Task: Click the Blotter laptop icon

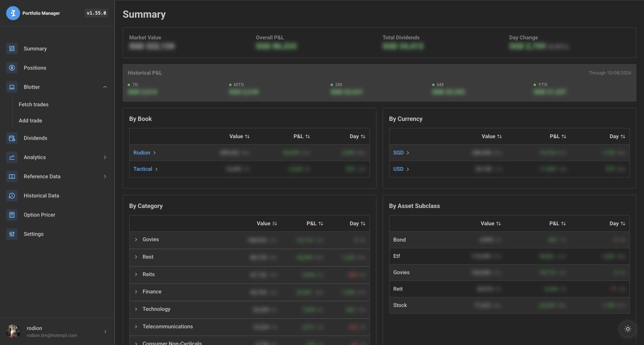Action: [x=12, y=87]
